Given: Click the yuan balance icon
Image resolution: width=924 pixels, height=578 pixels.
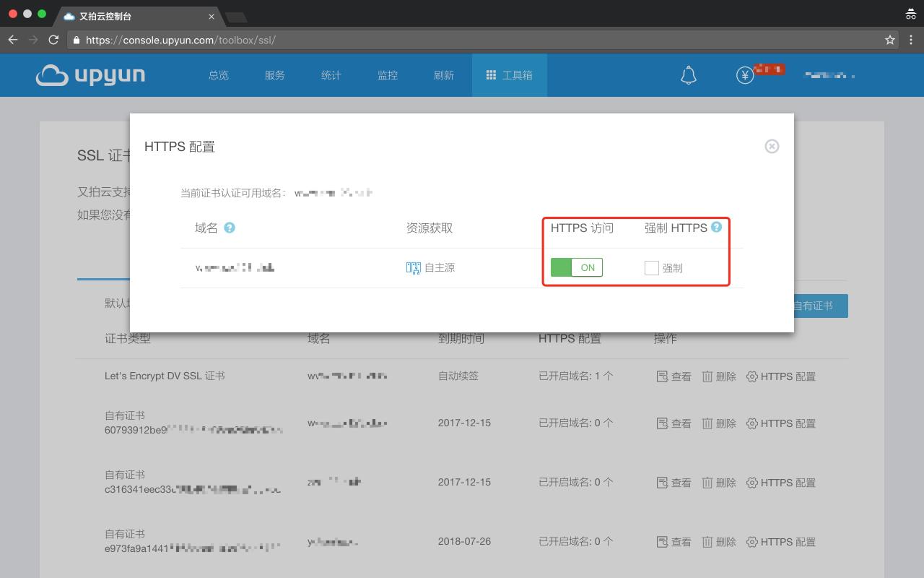Looking at the screenshot, I should click(x=745, y=75).
